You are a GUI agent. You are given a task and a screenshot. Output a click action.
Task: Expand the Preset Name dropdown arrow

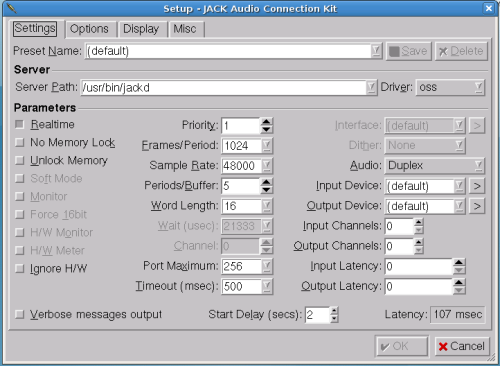376,51
